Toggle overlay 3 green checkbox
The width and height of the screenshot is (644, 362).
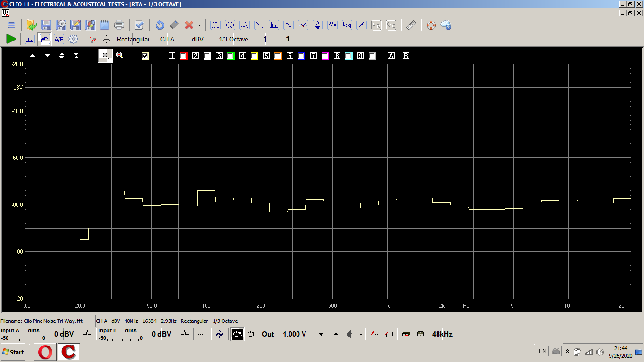[x=231, y=56]
